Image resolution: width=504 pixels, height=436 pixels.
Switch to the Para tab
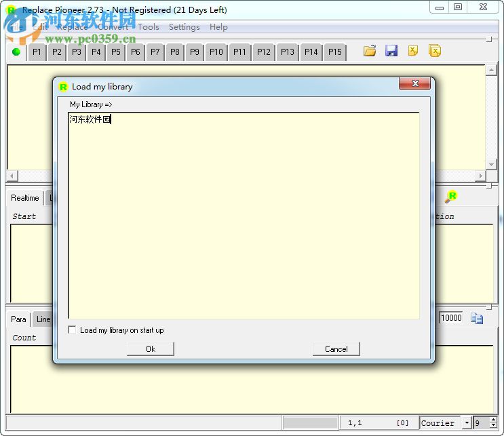(18, 319)
